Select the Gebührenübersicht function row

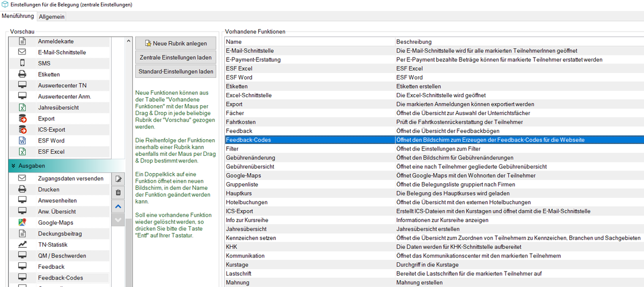click(434, 167)
